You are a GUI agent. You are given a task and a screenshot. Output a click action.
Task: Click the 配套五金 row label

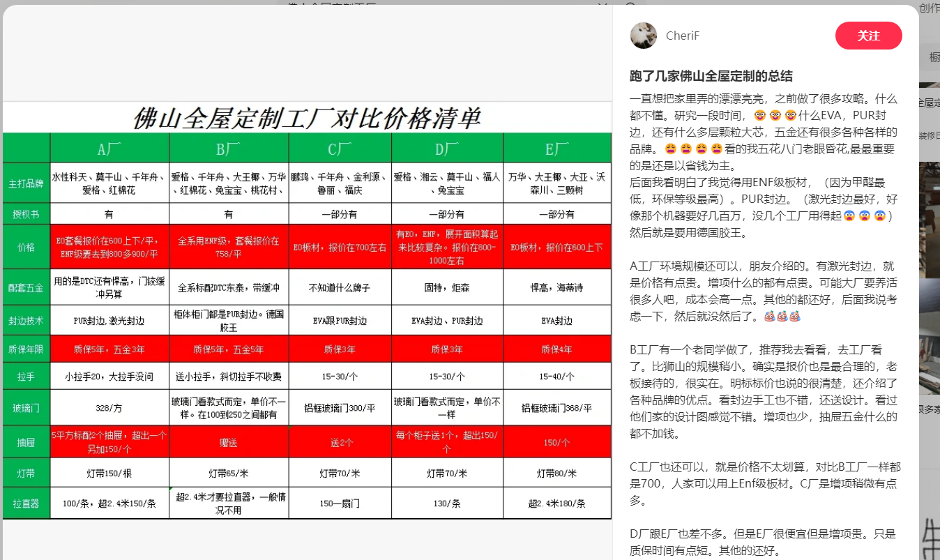click(x=26, y=287)
